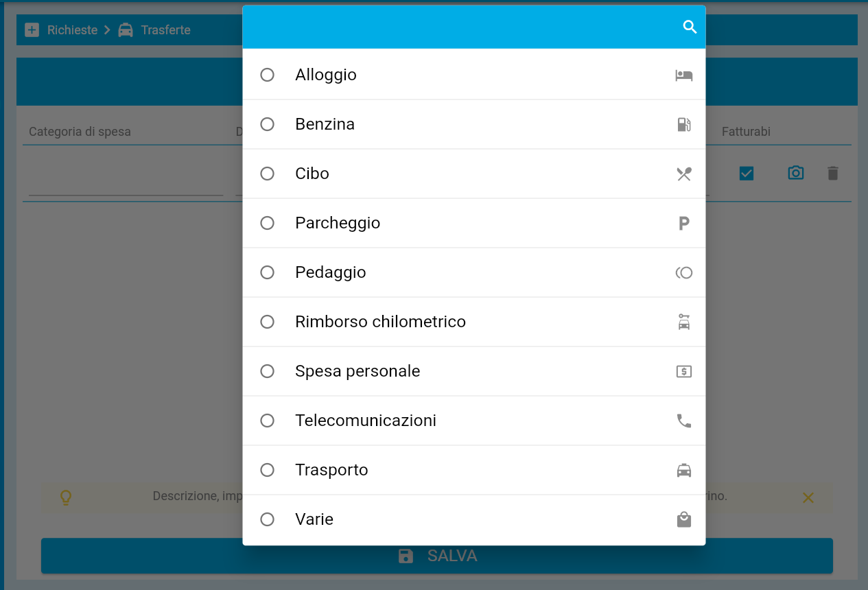Go to Richieste in the breadcrumb
The image size is (868, 590).
(x=71, y=30)
